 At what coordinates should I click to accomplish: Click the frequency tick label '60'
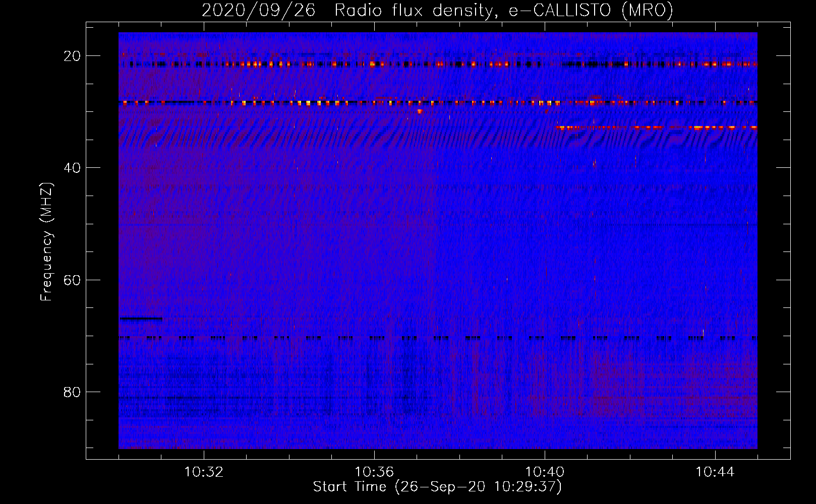73,280
